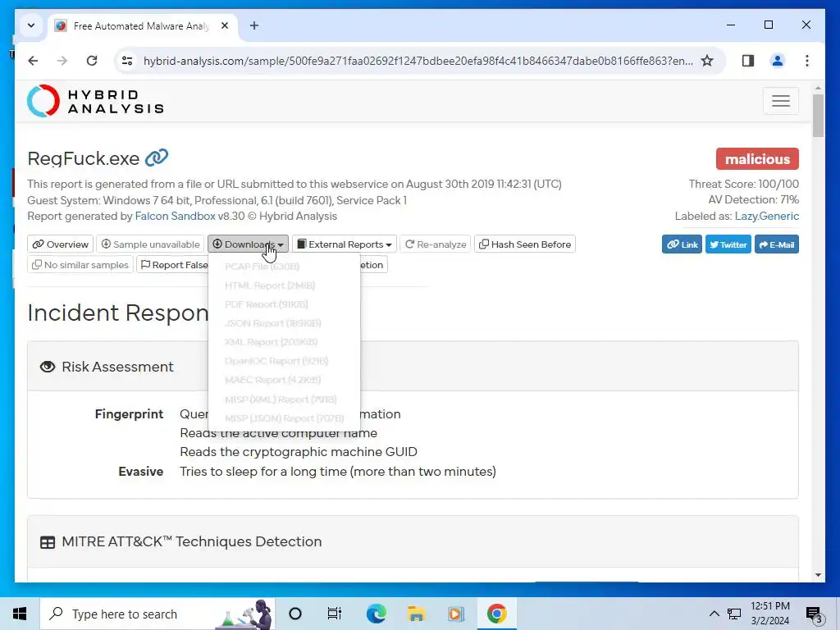The width and height of the screenshot is (840, 630).
Task: Bookmark this page with the star icon
Action: (707, 61)
